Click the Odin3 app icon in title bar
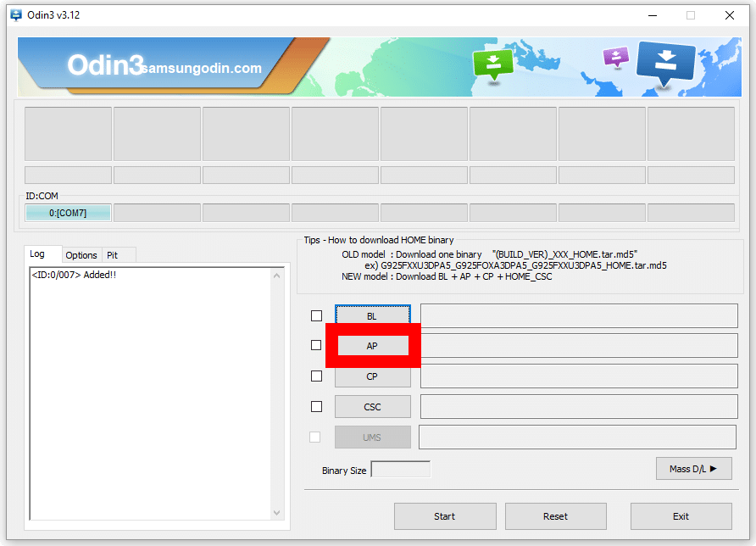 click(16, 15)
